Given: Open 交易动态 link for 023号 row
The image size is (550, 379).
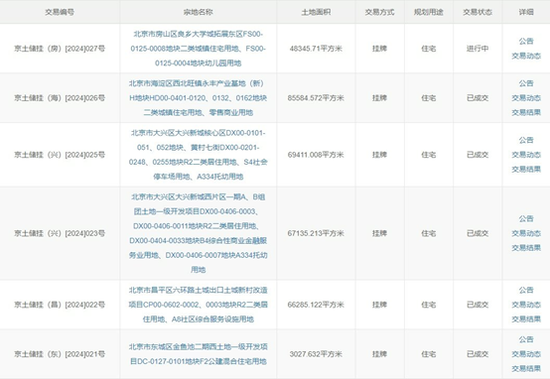Looking at the screenshot, I should click(526, 233).
